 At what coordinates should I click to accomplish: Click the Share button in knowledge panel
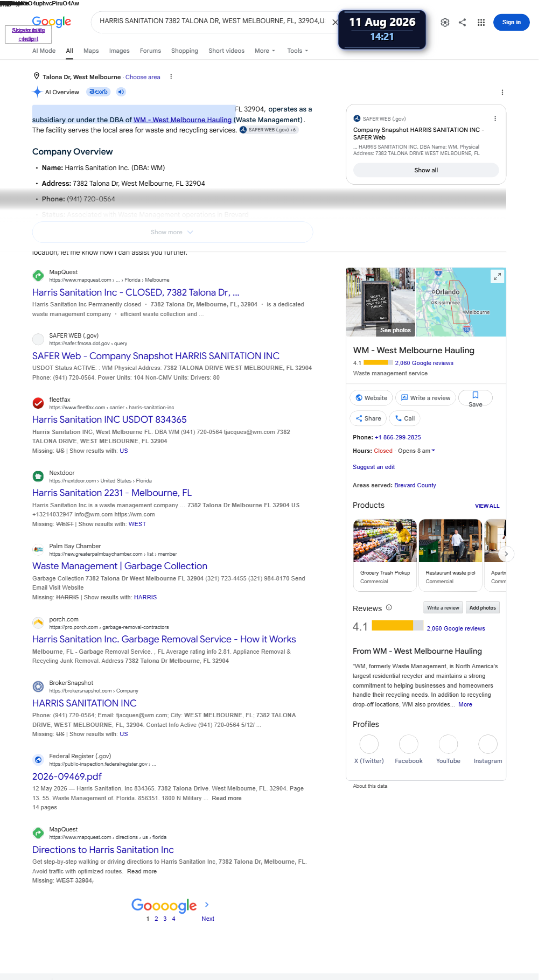coord(368,418)
